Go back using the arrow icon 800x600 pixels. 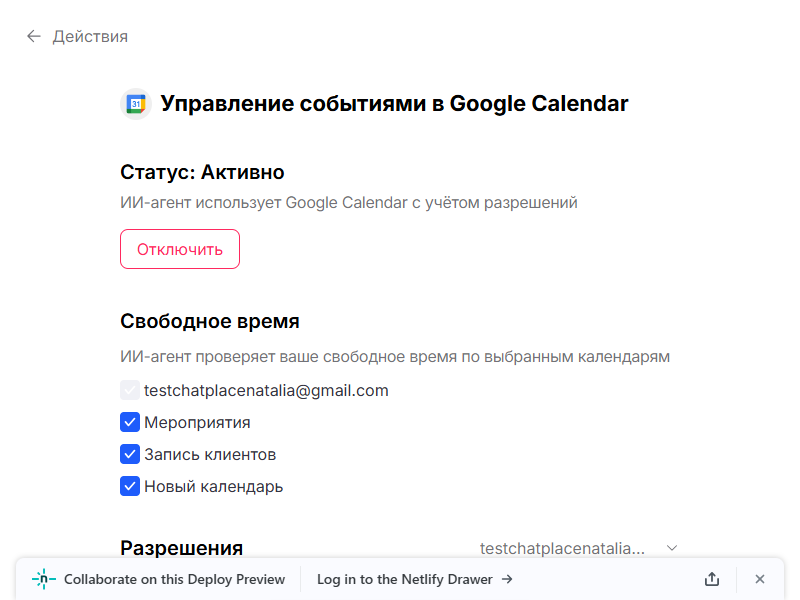(x=34, y=36)
